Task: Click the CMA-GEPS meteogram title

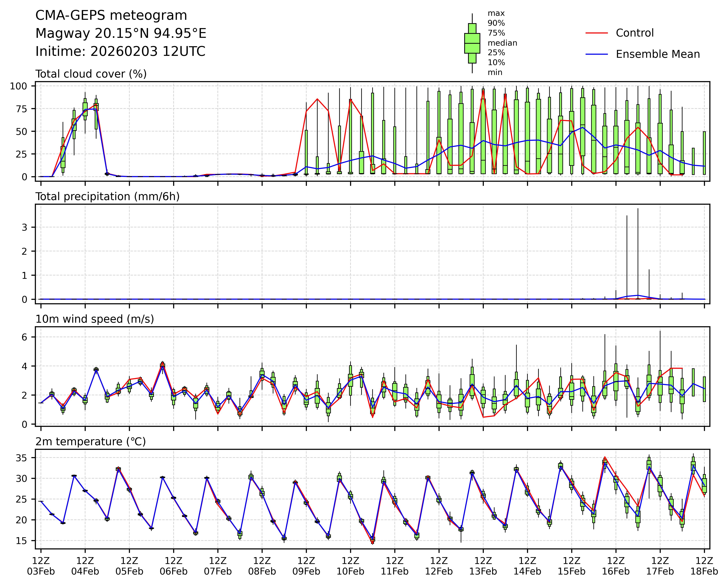Action: pos(111,15)
